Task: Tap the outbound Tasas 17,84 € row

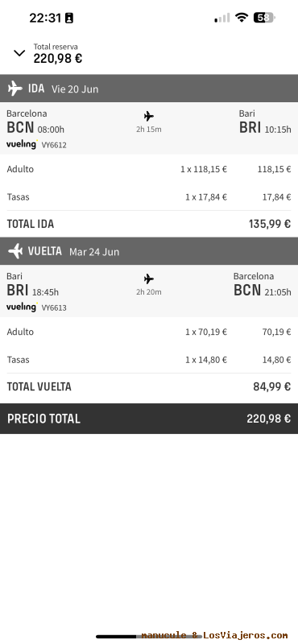Action: (x=149, y=197)
